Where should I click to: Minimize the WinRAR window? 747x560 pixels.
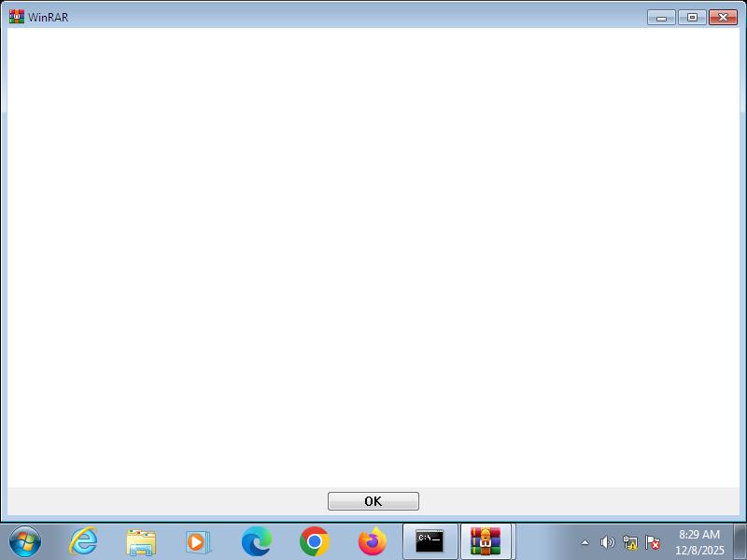click(661, 17)
